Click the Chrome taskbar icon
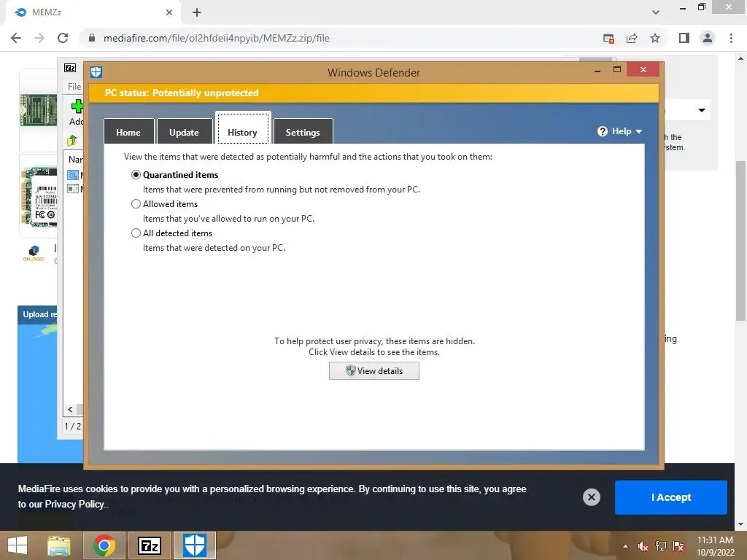The width and height of the screenshot is (747, 560). click(104, 545)
